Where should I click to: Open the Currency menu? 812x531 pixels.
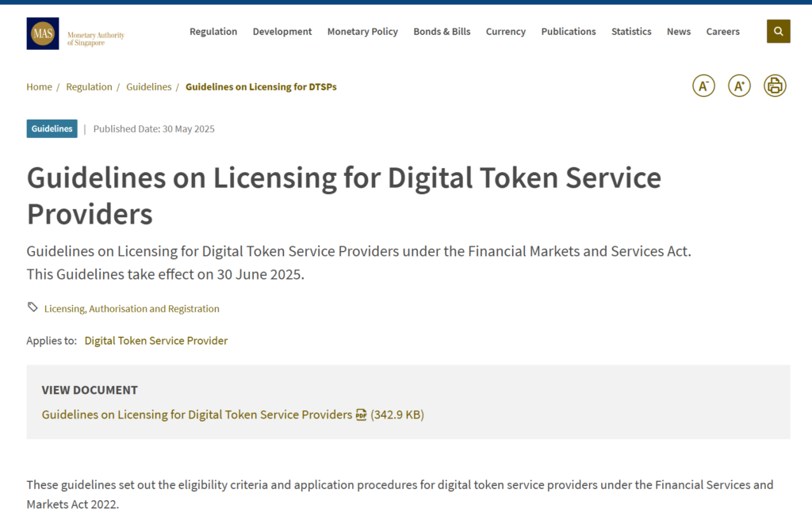coord(505,32)
